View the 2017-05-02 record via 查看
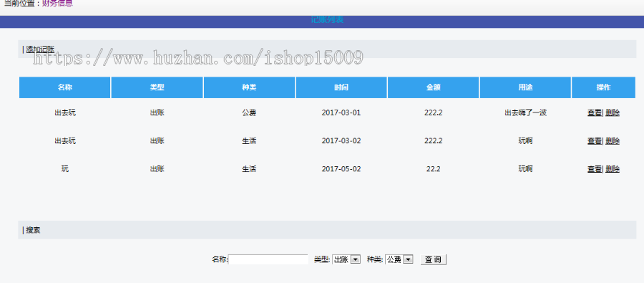Screen dimensions: 644x283 (594, 168)
